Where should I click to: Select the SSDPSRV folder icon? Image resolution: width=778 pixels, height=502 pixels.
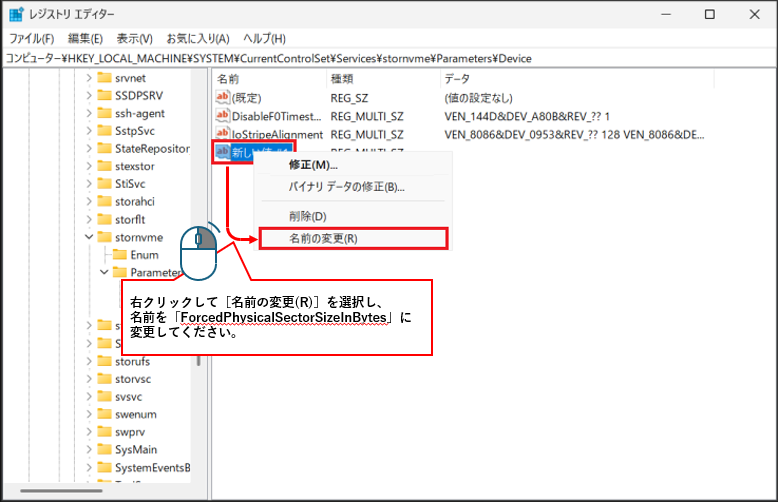(x=104, y=95)
